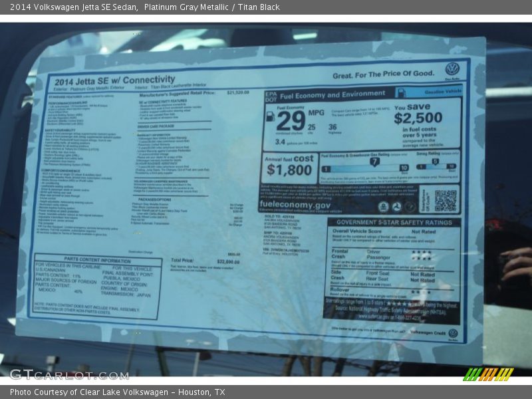This screenshot has height=399, width=532.
Task: Click the VW logo atop the sticker
Action: click(x=452, y=69)
